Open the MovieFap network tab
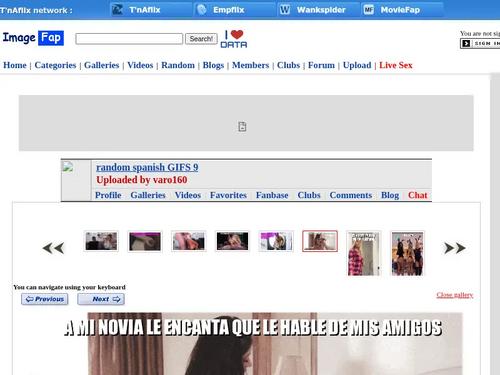Screen dimensions: 500x375 point(402,10)
